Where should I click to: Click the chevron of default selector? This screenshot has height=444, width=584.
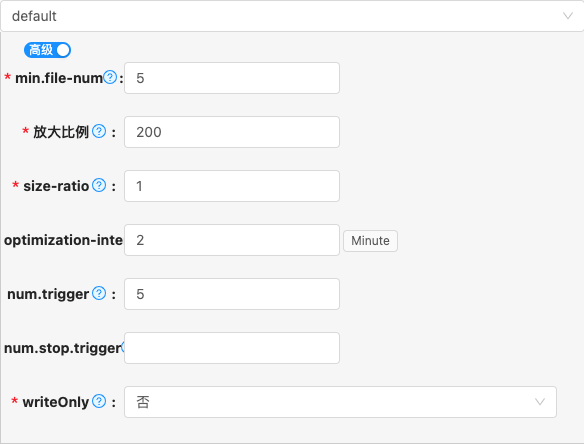tap(568, 16)
